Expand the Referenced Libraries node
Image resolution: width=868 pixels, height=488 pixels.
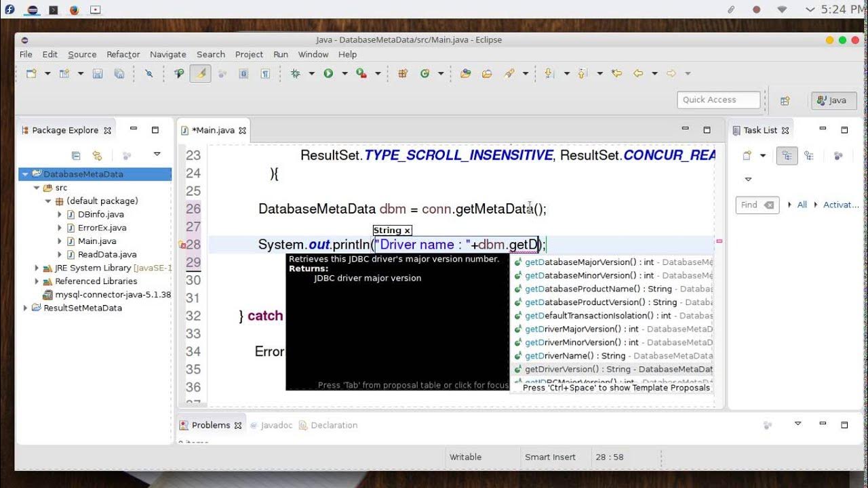click(37, 281)
